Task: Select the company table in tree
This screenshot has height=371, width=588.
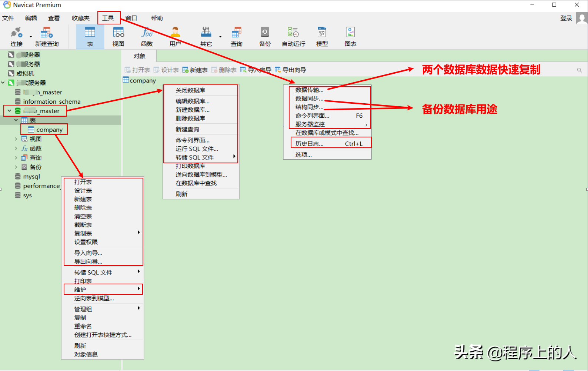Action: (49, 130)
